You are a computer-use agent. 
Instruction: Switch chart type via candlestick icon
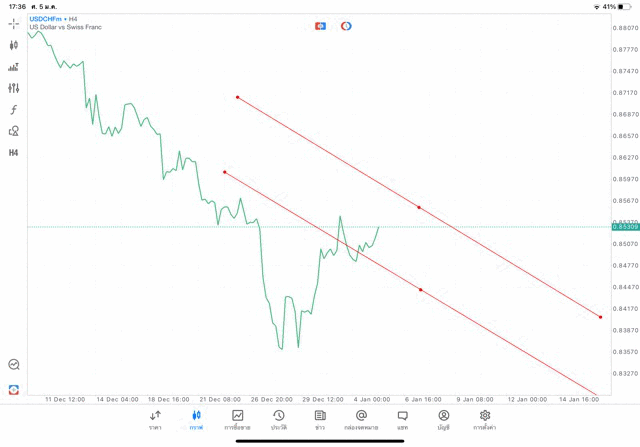point(14,45)
